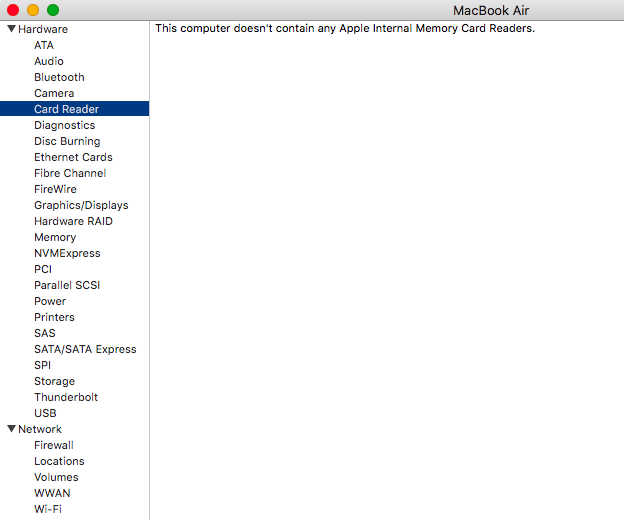Screen dimensions: 624x520
Task: Show Wi-Fi network information
Action: coord(48,509)
